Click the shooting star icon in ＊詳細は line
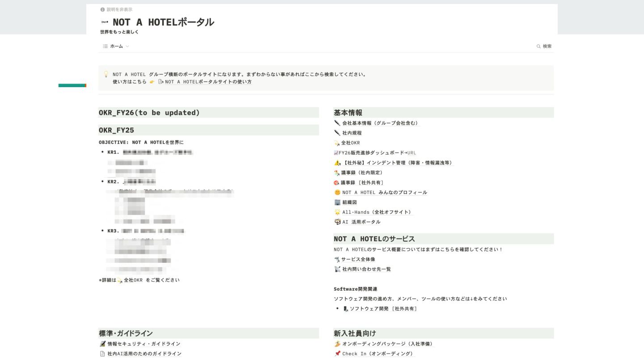This screenshot has height=362, width=644. [x=119, y=280]
